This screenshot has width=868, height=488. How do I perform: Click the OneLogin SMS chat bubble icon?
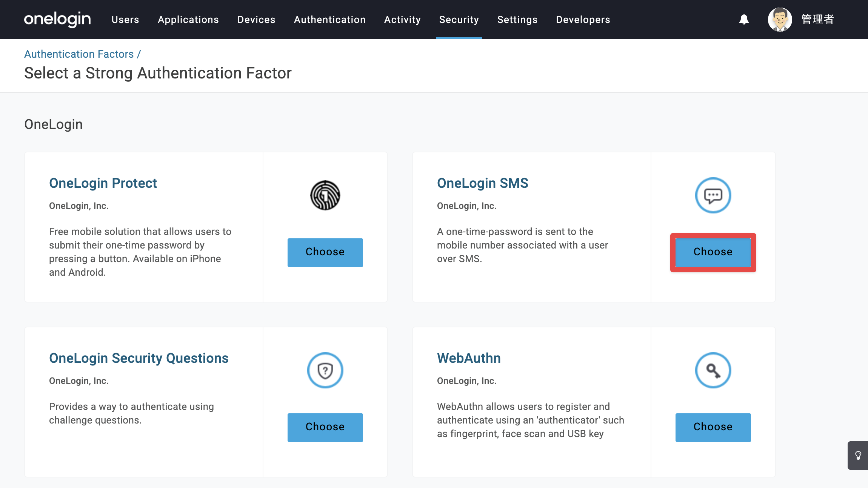pos(713,195)
